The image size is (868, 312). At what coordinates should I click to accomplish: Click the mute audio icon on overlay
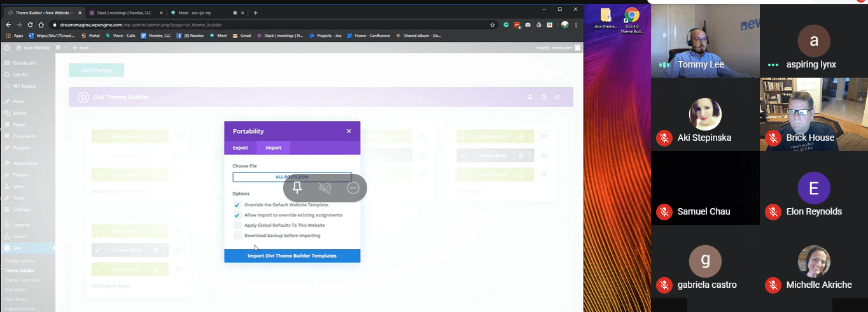pyautogui.click(x=325, y=188)
